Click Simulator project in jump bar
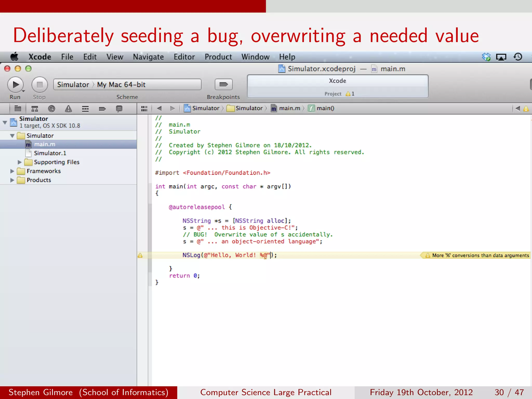Image resolution: width=532 pixels, height=399 pixels. click(202, 108)
